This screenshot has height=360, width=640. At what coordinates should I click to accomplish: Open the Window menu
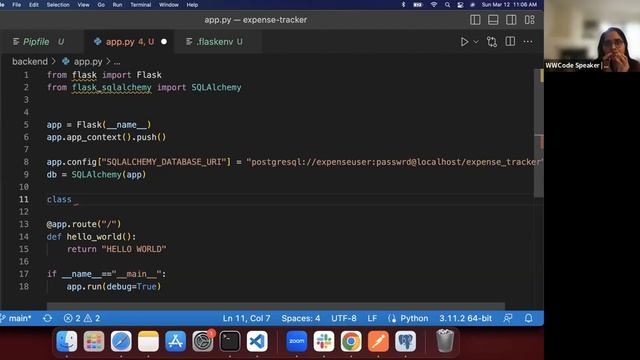(169, 5)
